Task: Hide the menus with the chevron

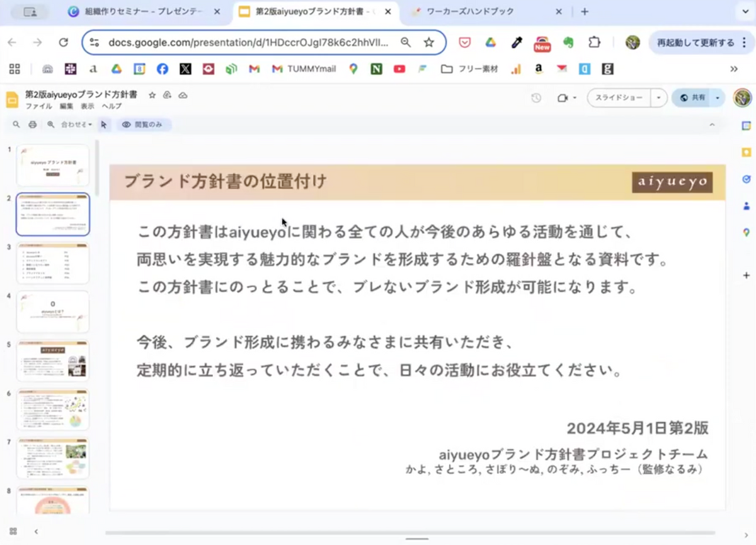Action: click(712, 125)
